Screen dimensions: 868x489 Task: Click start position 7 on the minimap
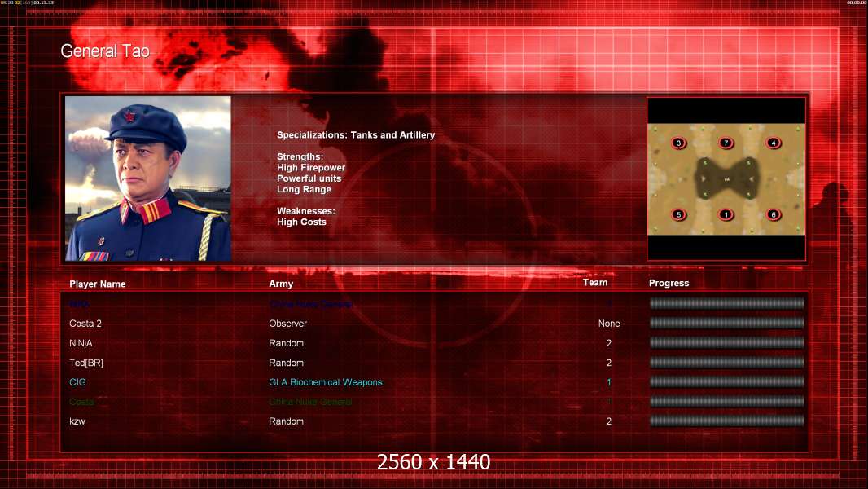(726, 143)
